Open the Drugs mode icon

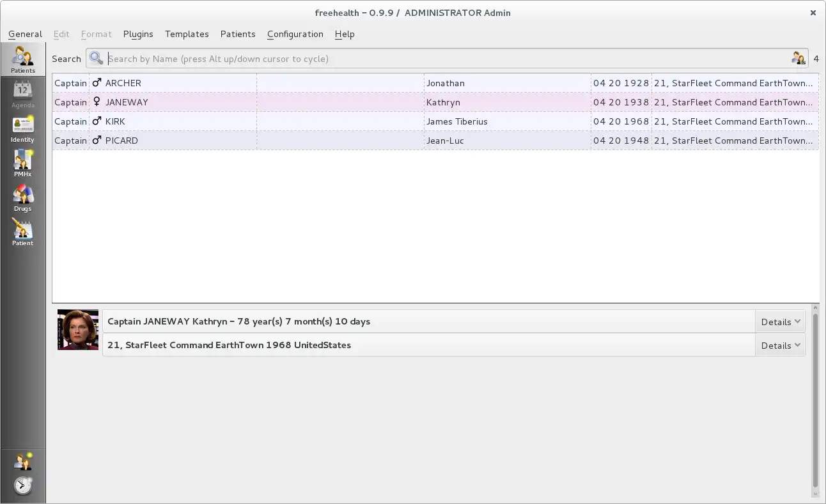point(22,198)
